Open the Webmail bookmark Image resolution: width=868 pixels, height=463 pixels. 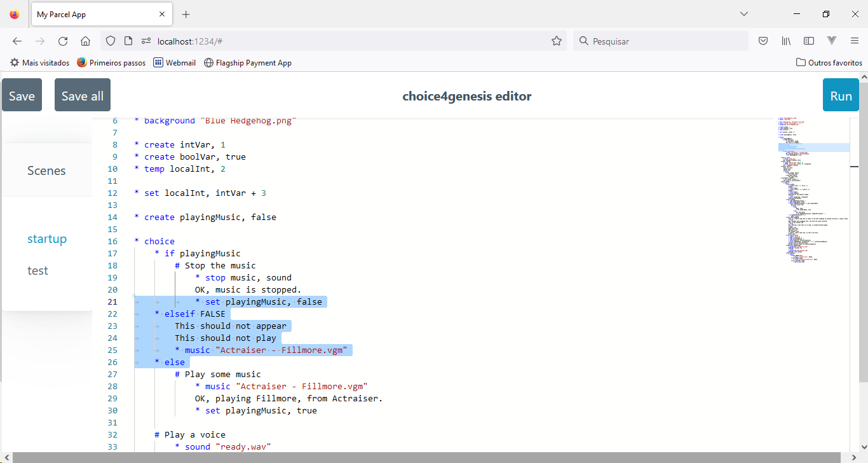(175, 63)
